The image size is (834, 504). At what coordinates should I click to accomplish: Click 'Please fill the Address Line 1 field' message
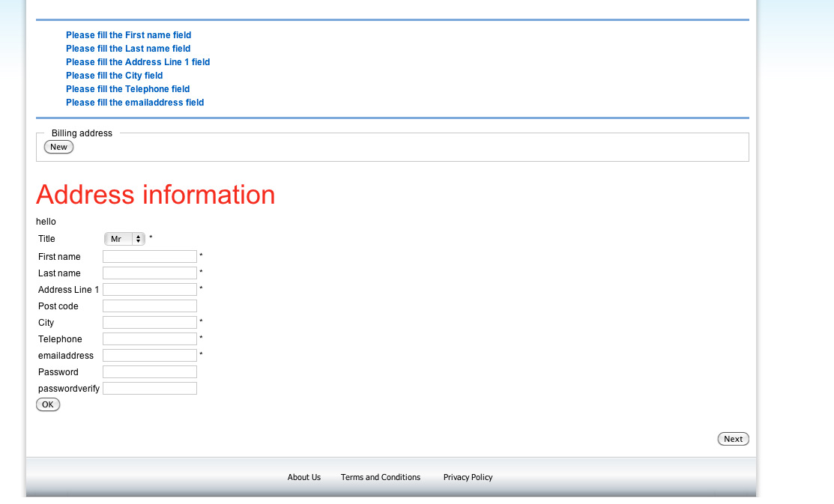click(138, 61)
